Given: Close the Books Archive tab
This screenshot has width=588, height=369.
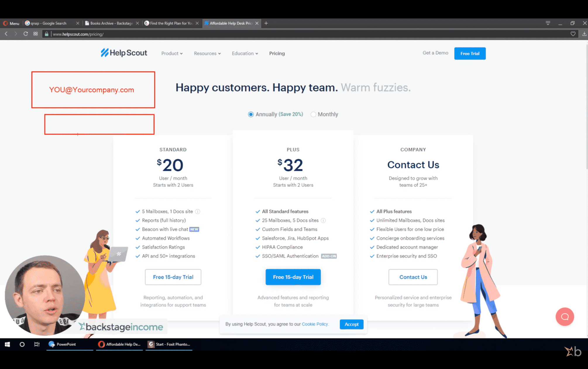Looking at the screenshot, I should coord(137,23).
